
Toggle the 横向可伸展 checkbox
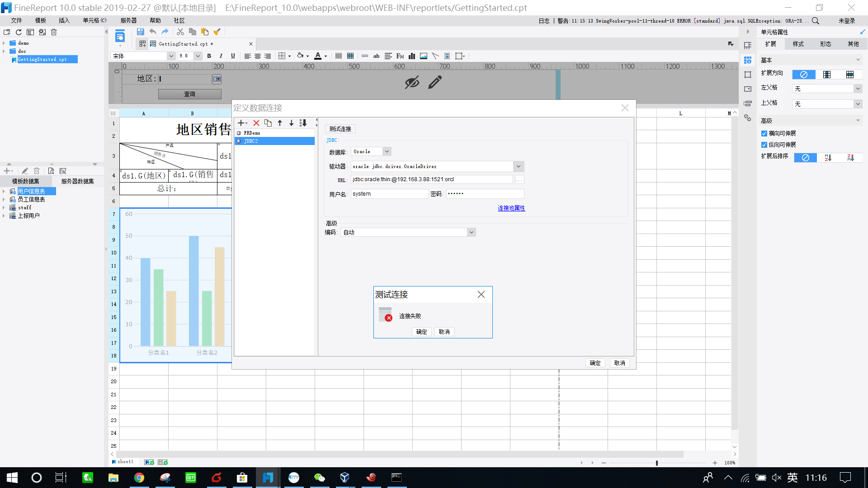tap(764, 133)
